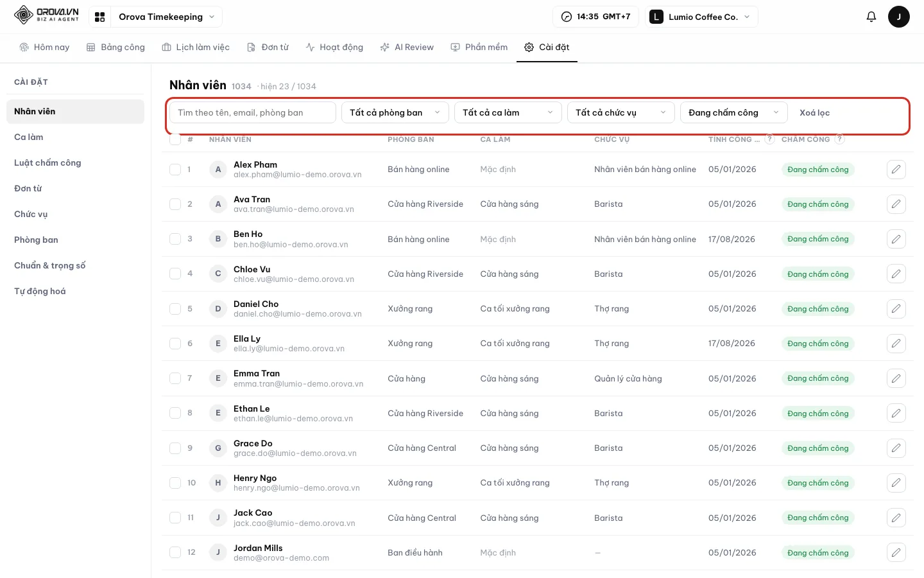Focus the Tìm theo tên search field

click(x=253, y=112)
